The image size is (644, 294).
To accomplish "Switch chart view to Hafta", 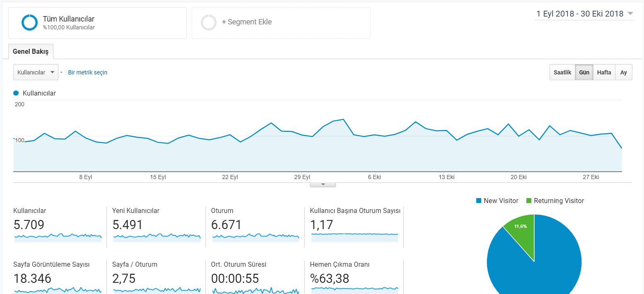I will click(604, 72).
